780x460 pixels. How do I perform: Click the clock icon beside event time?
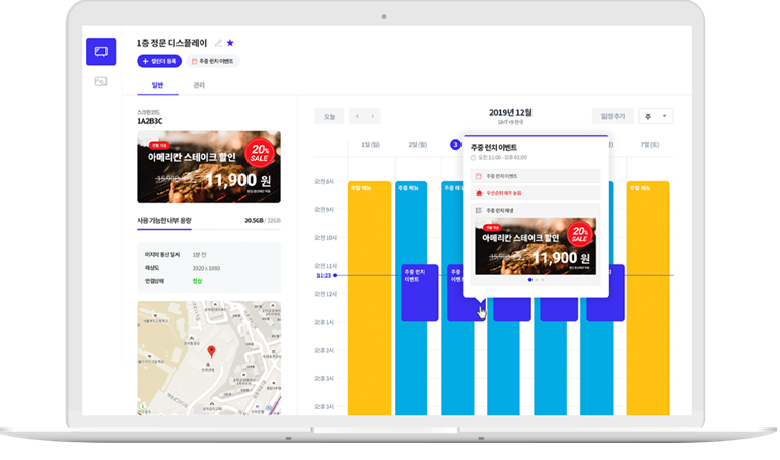(x=474, y=158)
